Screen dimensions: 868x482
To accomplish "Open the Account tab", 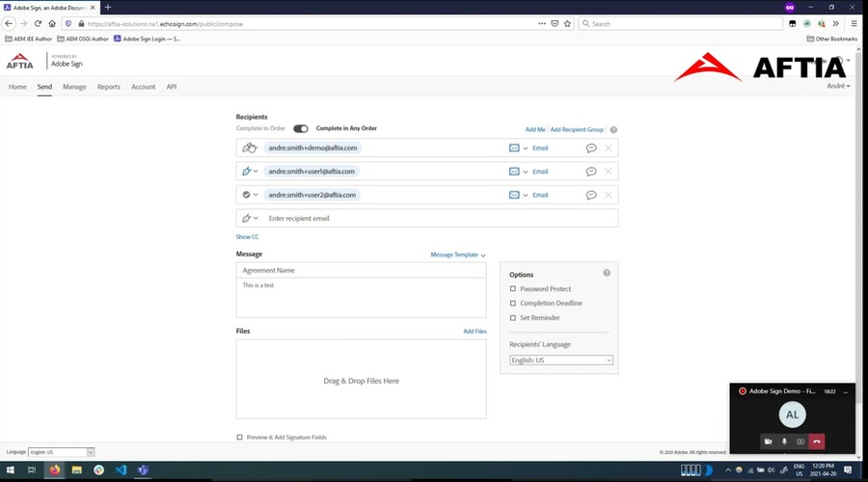I will (144, 87).
